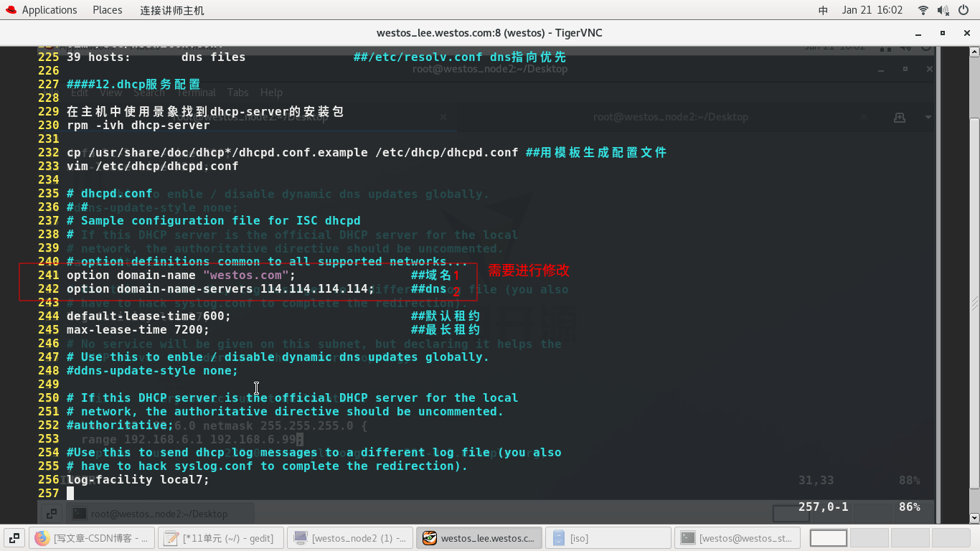The width and height of the screenshot is (980, 551).
Task: Open the 中 input method indicator
Action: coord(824,10)
